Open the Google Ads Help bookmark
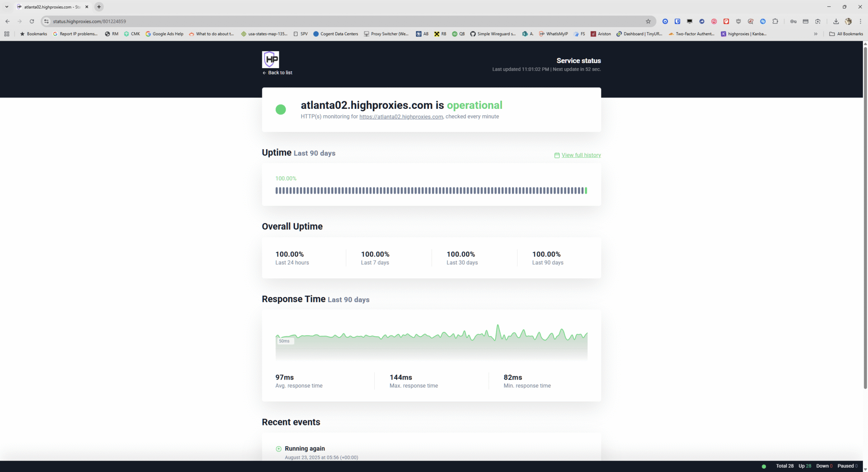Screen dimensions: 868x472 (x=164, y=34)
